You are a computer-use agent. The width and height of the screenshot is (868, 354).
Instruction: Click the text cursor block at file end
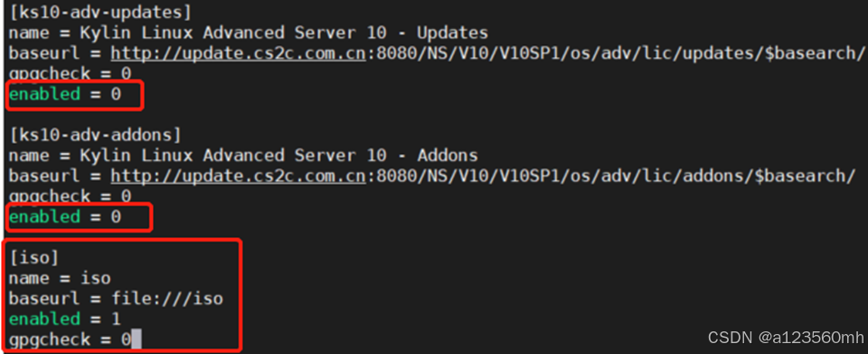[137, 339]
